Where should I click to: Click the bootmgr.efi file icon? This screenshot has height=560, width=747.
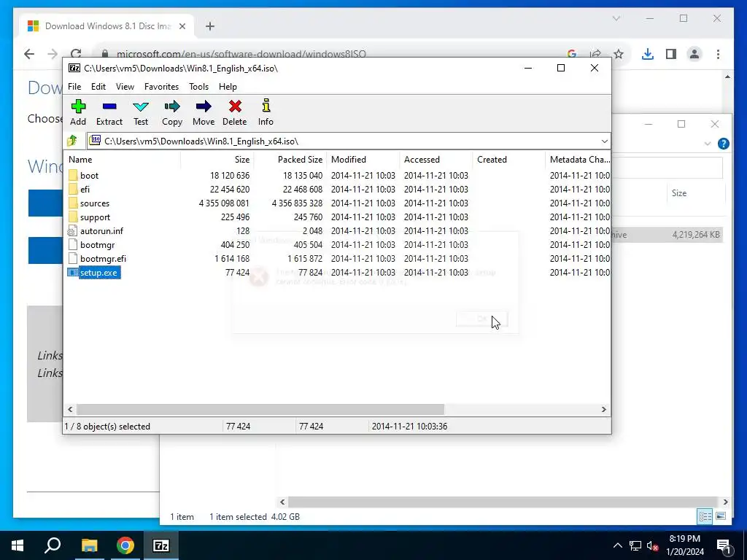click(72, 259)
